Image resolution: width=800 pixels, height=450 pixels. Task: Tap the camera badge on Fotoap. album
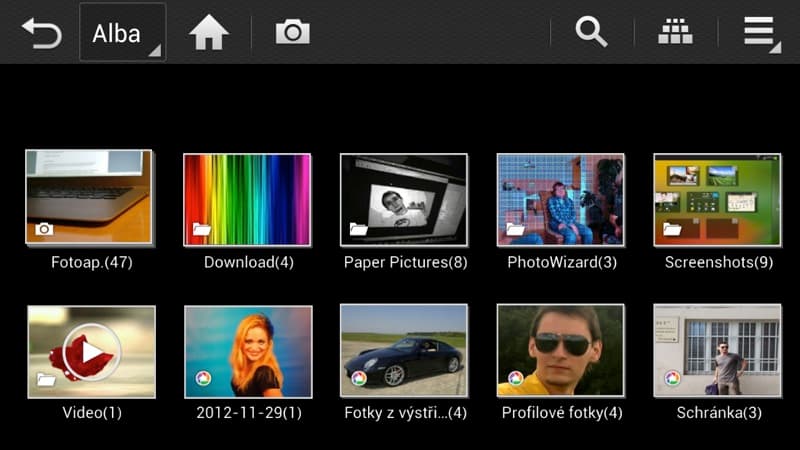tap(44, 229)
